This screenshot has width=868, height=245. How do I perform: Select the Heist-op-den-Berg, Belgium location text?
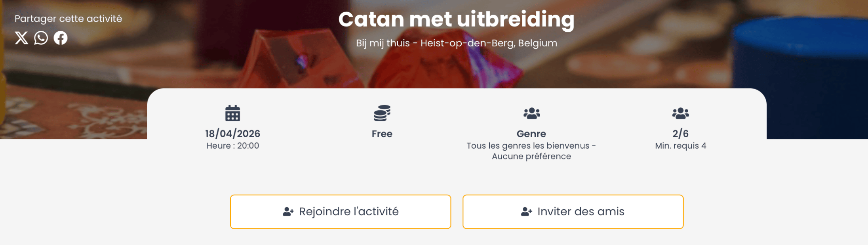489,43
